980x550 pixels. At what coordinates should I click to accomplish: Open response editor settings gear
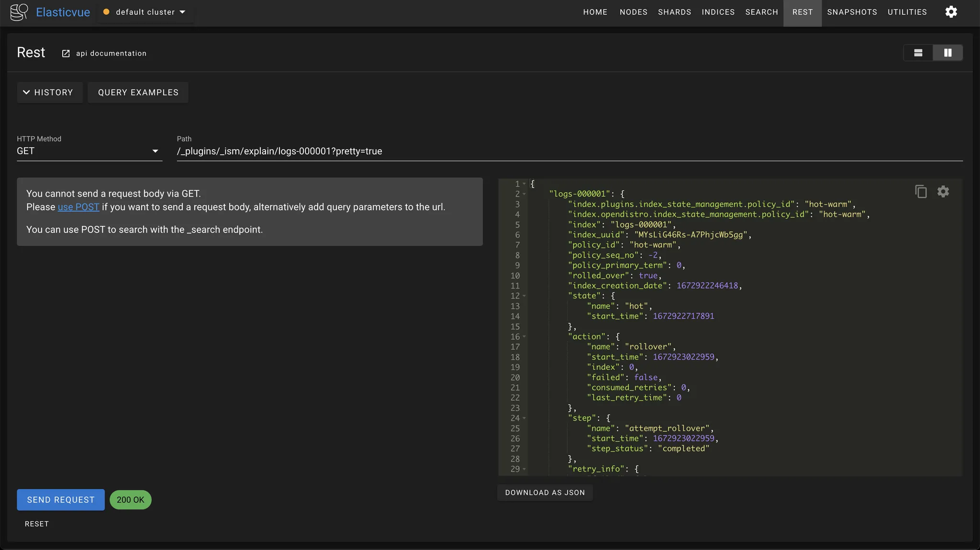[x=943, y=191]
